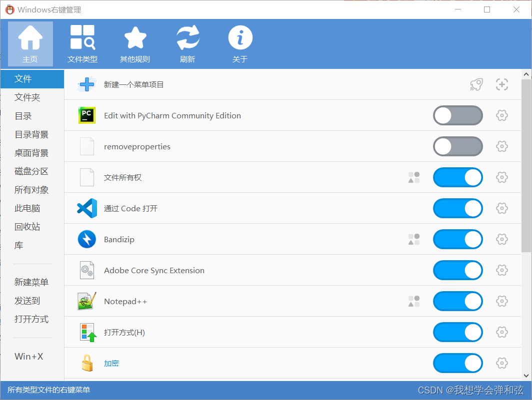The width and height of the screenshot is (532, 400).
Task: Select 桌面背景 in the sidebar
Action: [32, 153]
